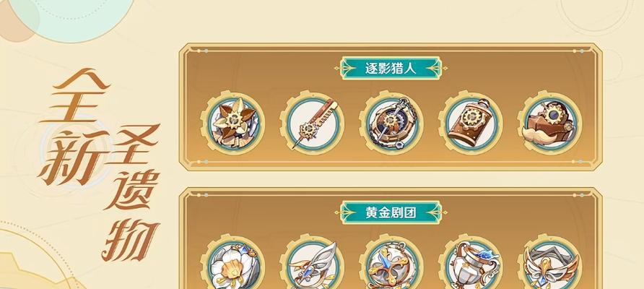Pick the 逐影猎人 hat with mustache icon
The height and width of the screenshot is (289, 644).
coord(549,123)
